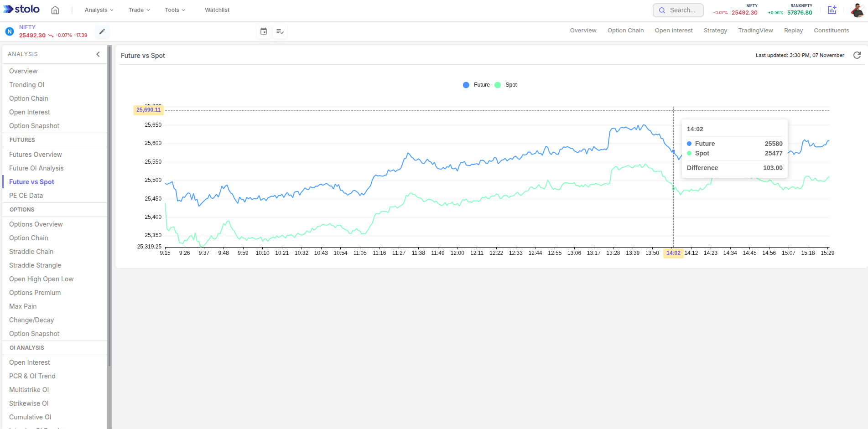Viewport: 868px width, 429px height.
Task: Open the calendar date picker
Action: pos(264,31)
